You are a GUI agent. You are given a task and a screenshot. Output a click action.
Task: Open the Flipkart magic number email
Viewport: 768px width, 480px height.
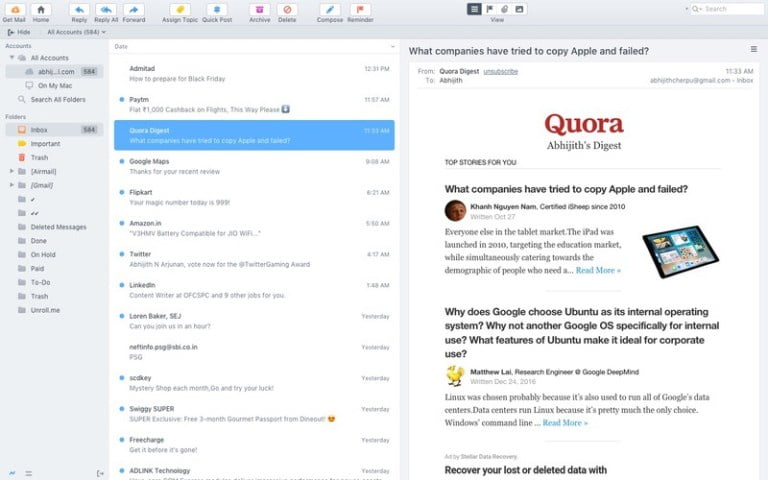click(x=254, y=197)
